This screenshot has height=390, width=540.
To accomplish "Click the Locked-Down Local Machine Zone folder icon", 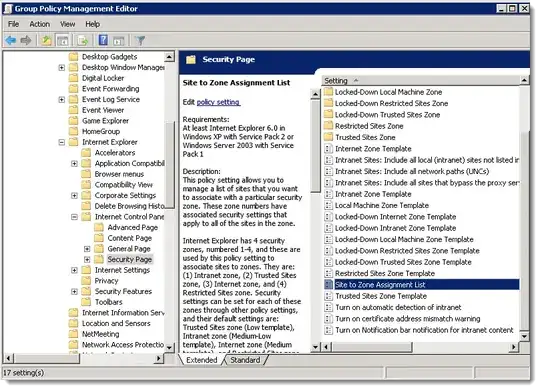I will (329, 92).
